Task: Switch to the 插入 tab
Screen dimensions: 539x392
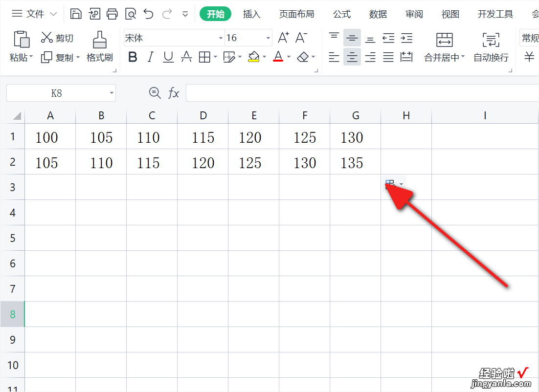Action: point(251,14)
